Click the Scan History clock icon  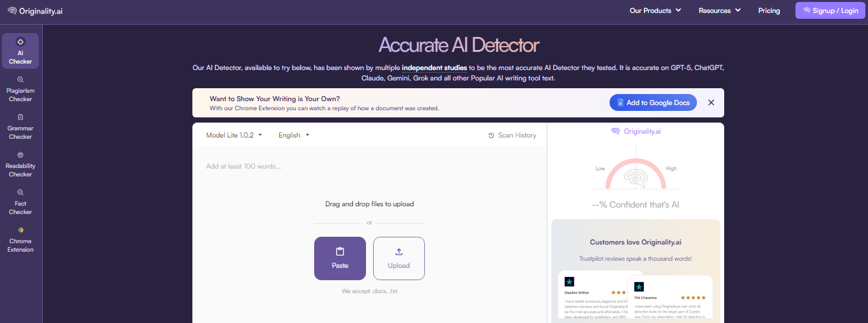click(492, 136)
